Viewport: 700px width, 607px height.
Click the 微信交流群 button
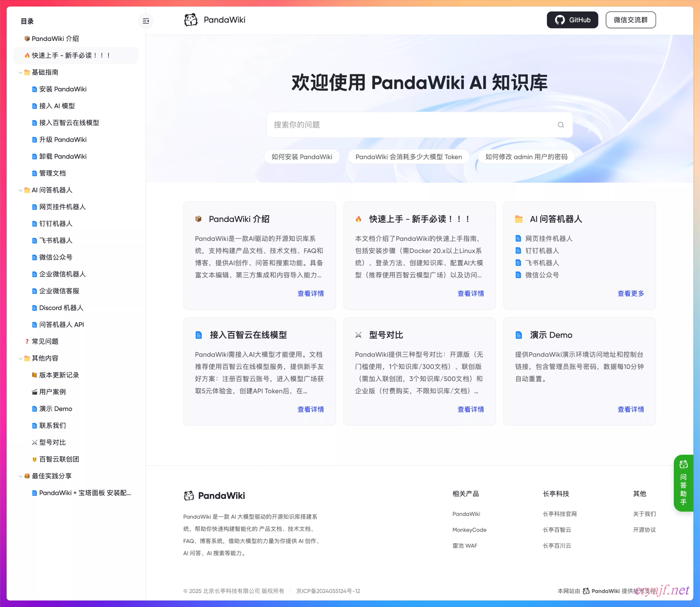[631, 20]
